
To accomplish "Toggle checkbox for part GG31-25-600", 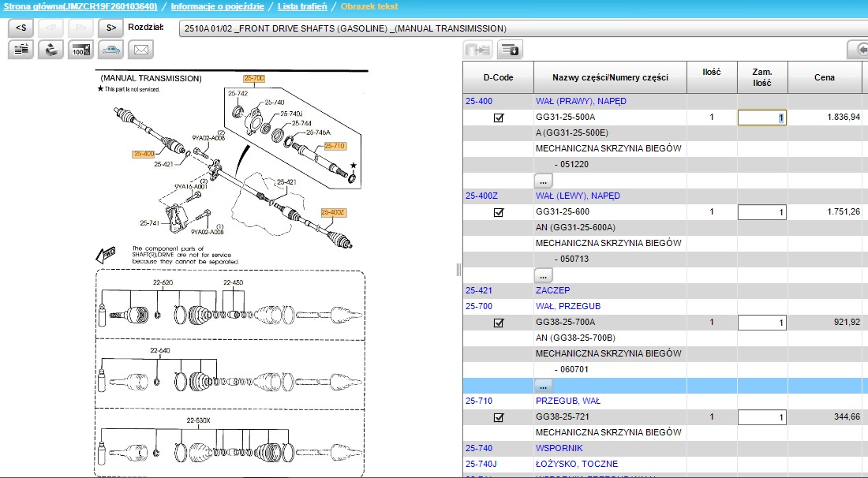I will tap(499, 212).
